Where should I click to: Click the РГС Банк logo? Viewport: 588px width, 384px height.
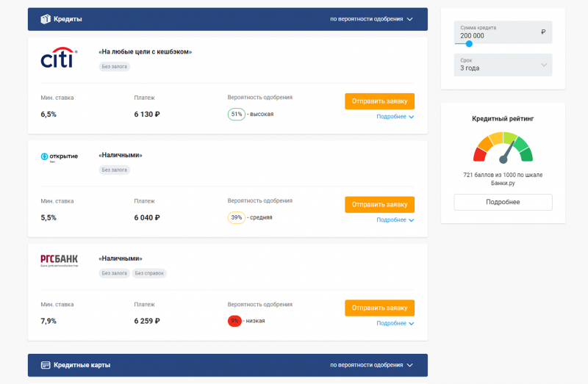click(59, 260)
